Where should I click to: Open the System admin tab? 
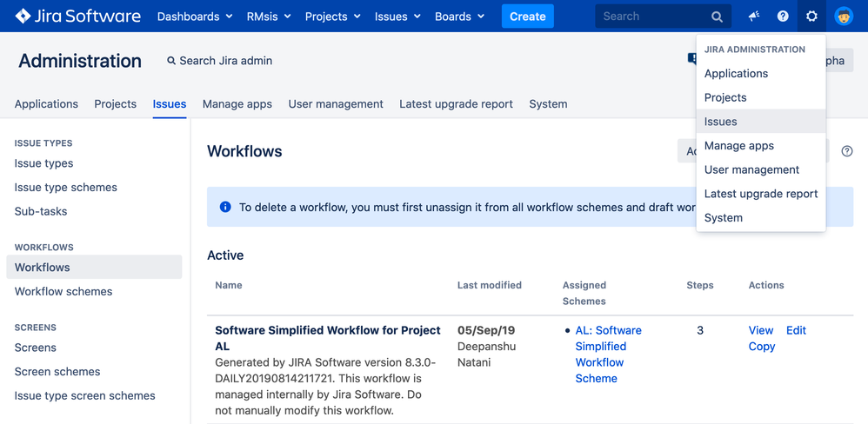coord(548,104)
